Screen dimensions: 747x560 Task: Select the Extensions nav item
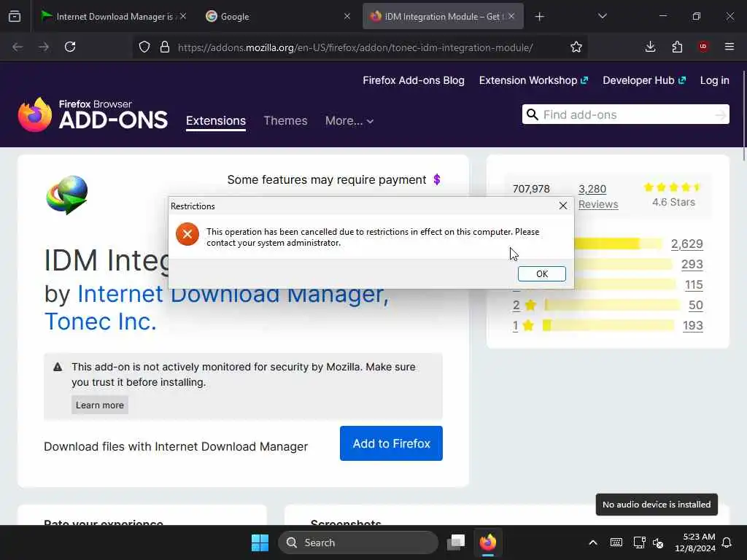tap(216, 120)
